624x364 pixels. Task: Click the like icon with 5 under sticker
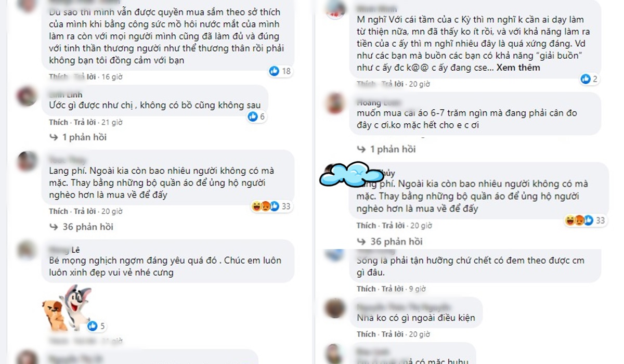[92, 326]
